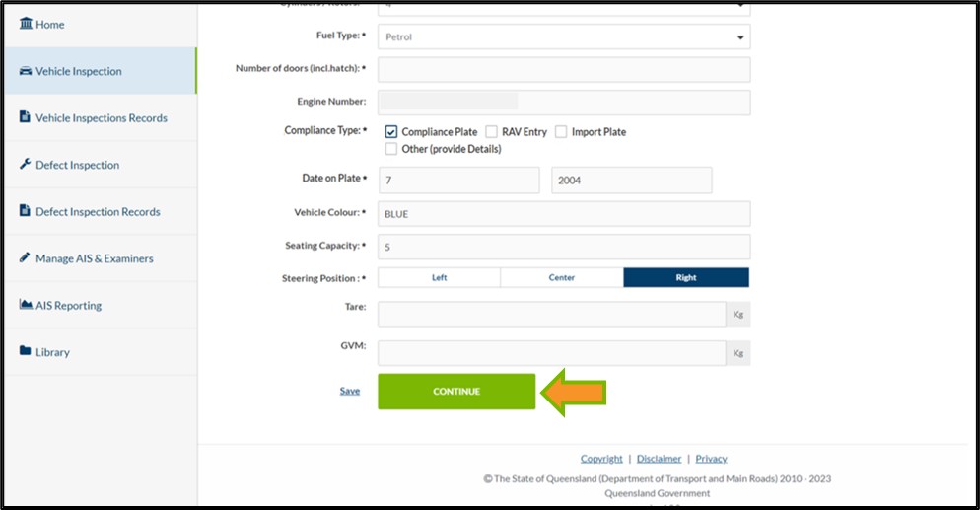Enable the Other (provide Details) checkbox
980x510 pixels.
point(391,149)
